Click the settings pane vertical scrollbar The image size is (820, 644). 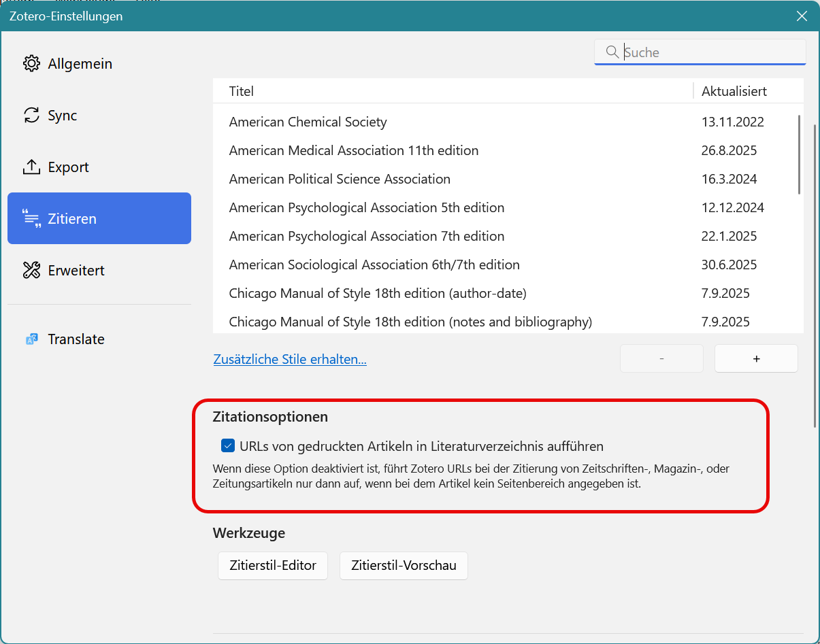[815, 275]
